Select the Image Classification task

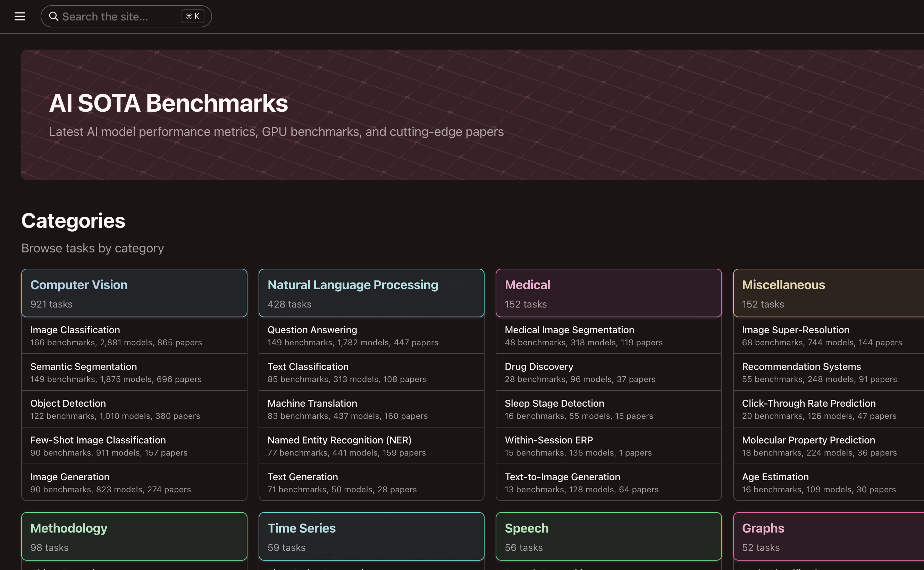tap(134, 335)
